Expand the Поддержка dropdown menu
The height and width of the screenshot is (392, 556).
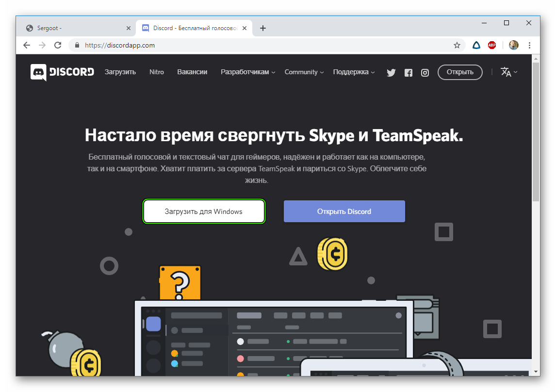tap(354, 72)
